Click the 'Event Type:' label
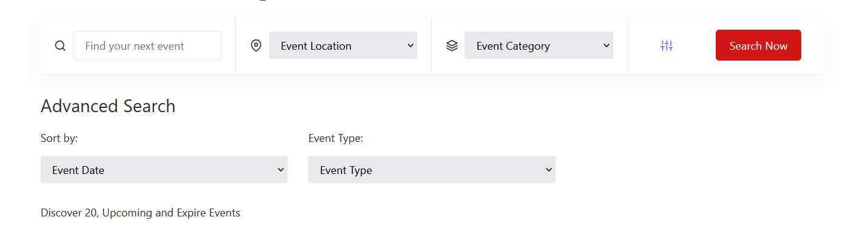The height and width of the screenshot is (234, 868). pyautogui.click(x=335, y=138)
